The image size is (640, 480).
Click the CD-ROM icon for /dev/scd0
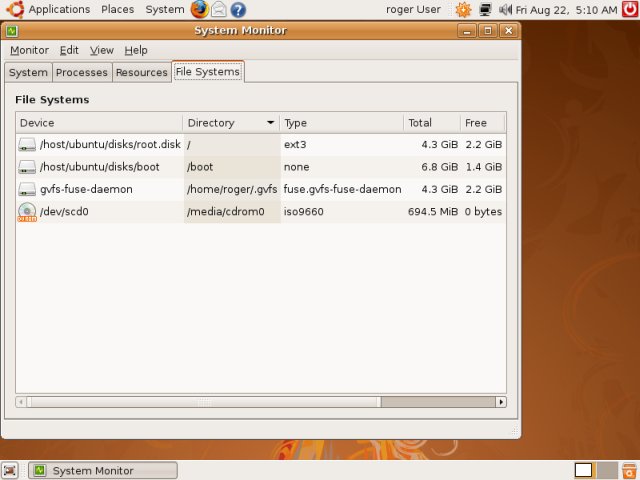point(27,212)
